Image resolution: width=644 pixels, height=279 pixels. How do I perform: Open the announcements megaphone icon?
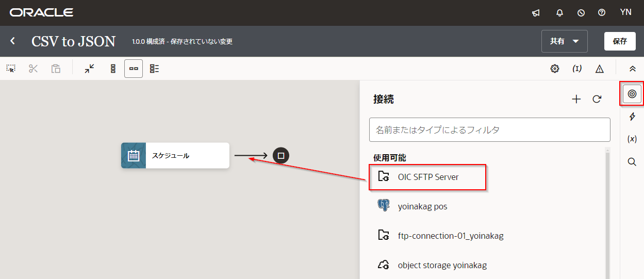click(x=536, y=13)
